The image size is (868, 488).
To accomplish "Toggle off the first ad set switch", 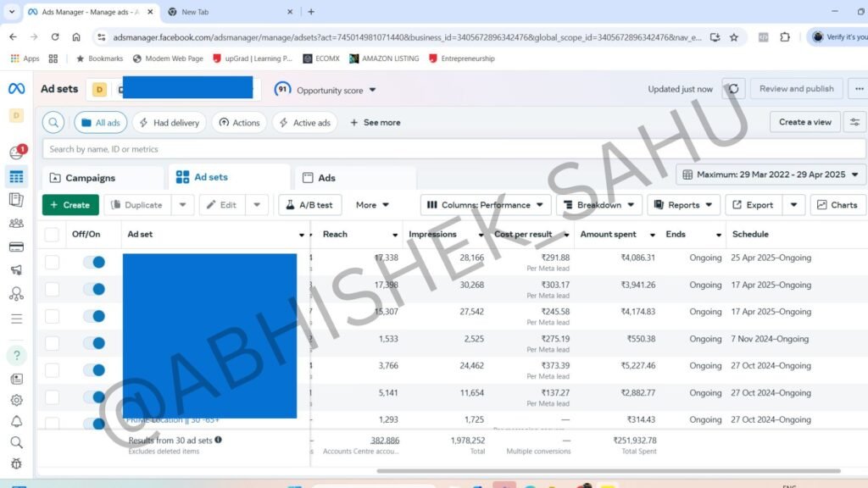I will tap(94, 262).
